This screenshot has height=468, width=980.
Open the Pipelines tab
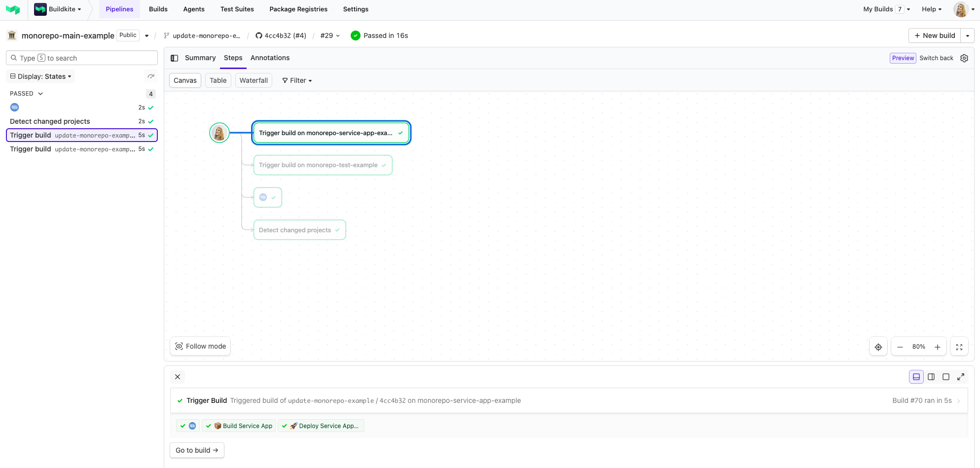pos(119,9)
